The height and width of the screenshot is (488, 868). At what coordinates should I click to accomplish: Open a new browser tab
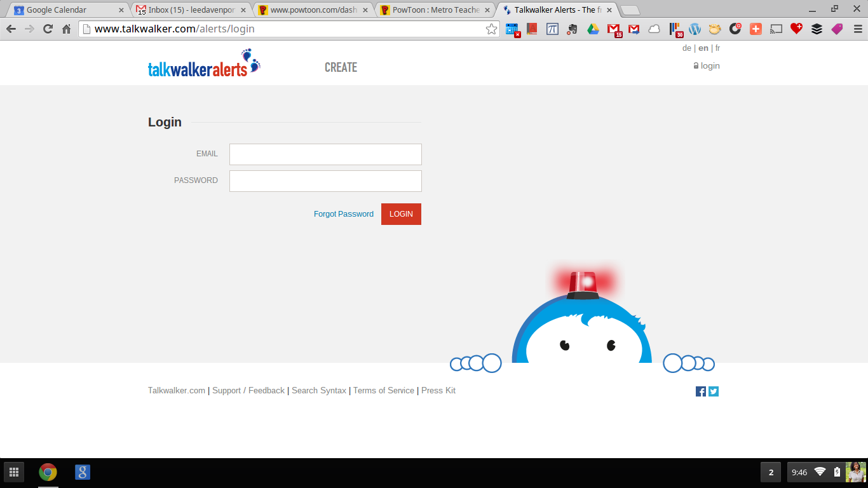(x=630, y=10)
